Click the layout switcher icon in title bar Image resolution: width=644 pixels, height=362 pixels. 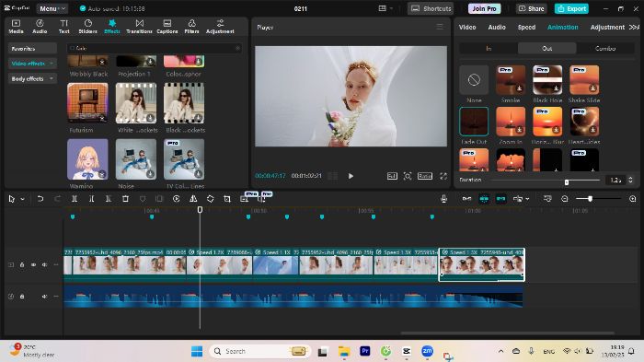click(x=383, y=8)
